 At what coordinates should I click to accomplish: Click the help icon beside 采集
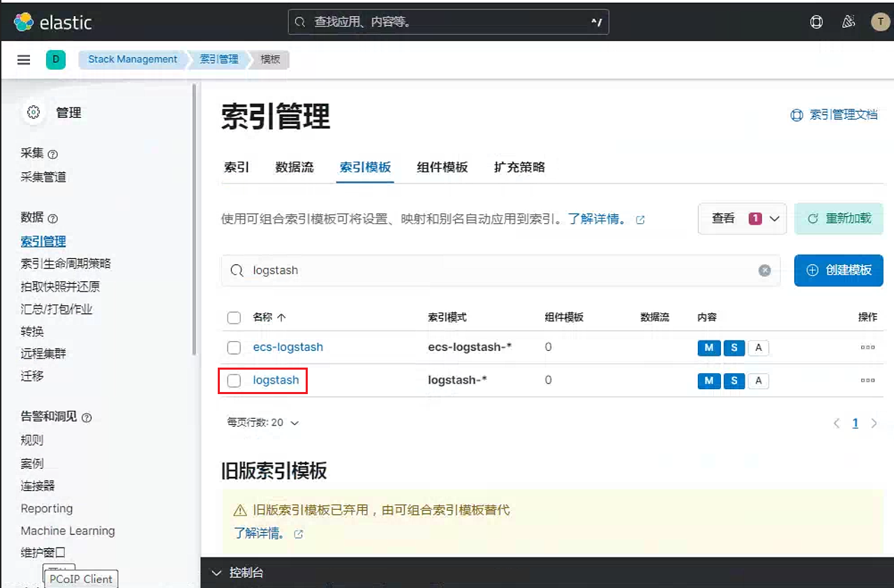[x=52, y=154]
